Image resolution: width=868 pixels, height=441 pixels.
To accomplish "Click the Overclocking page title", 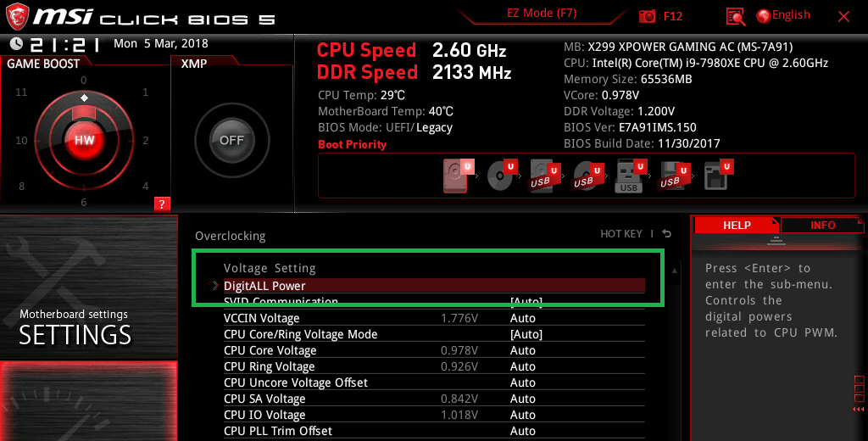I will (231, 236).
